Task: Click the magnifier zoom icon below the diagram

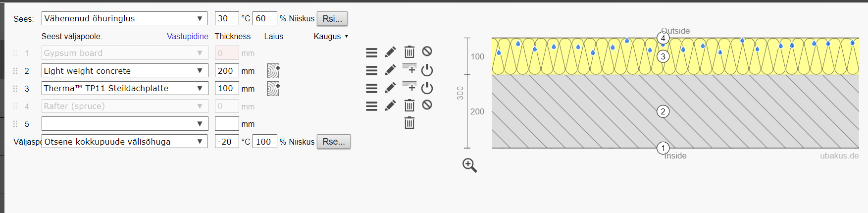Action: coord(469,165)
